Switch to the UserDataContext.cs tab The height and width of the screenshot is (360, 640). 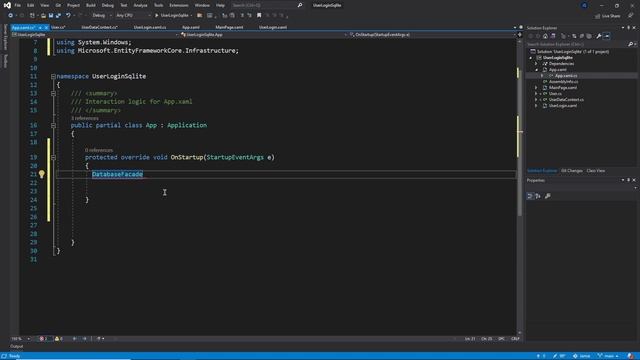pos(100,27)
